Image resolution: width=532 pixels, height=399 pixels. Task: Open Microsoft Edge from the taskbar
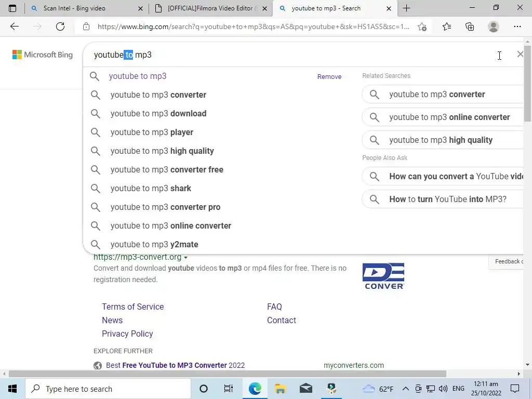pos(255,389)
